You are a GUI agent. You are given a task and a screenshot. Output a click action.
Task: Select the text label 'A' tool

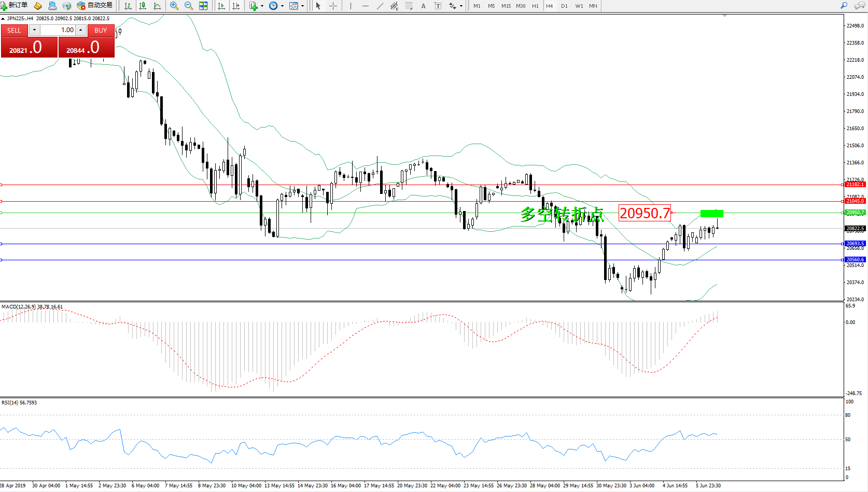[423, 6]
